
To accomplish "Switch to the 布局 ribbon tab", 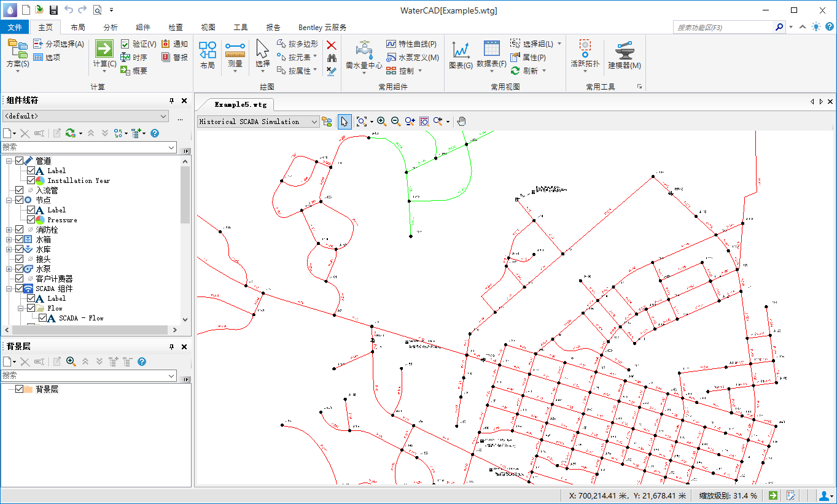I will click(78, 27).
